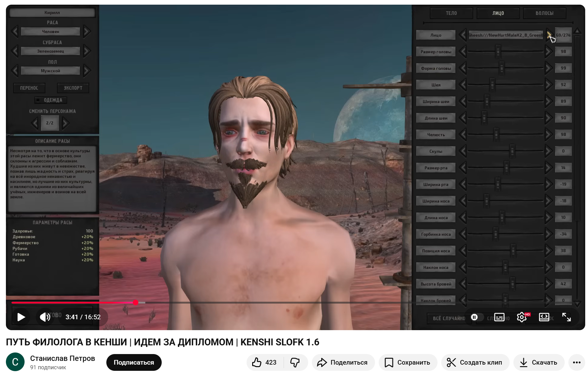Increase Размер рта with right arrow

(x=549, y=168)
